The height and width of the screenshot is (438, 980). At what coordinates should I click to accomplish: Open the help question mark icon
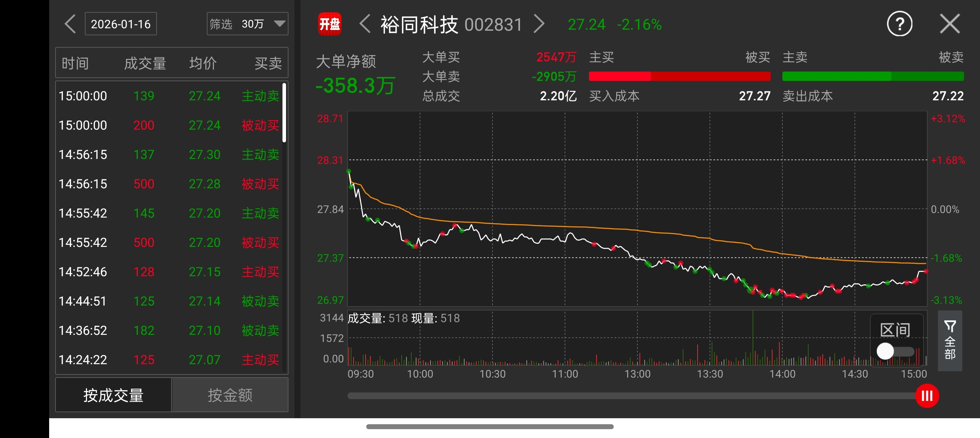click(899, 24)
